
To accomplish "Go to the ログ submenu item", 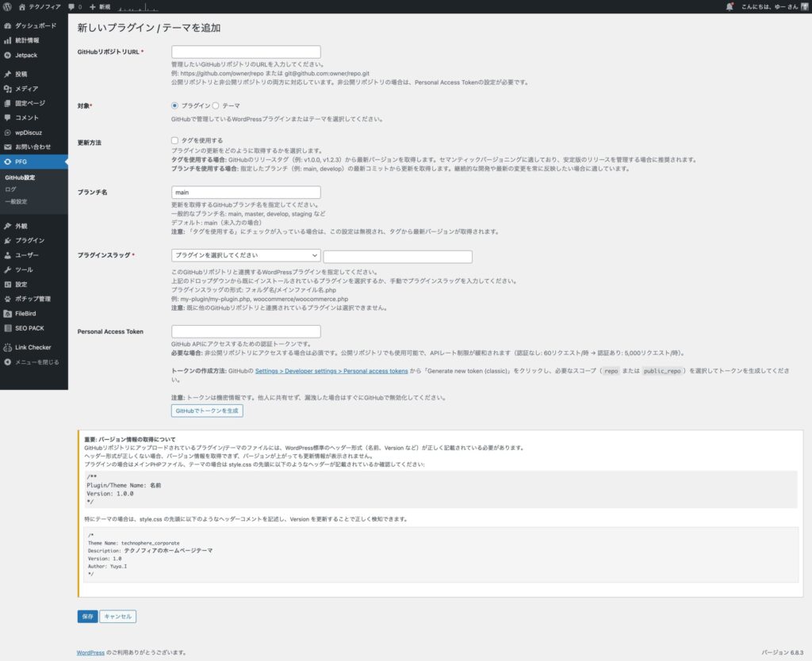I will tap(10, 189).
